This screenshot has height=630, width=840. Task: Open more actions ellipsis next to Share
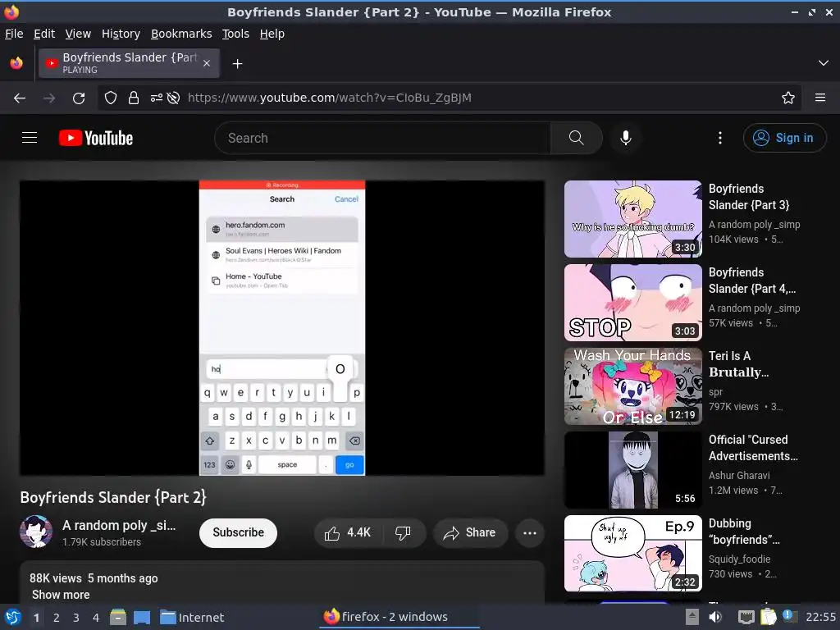coord(530,533)
